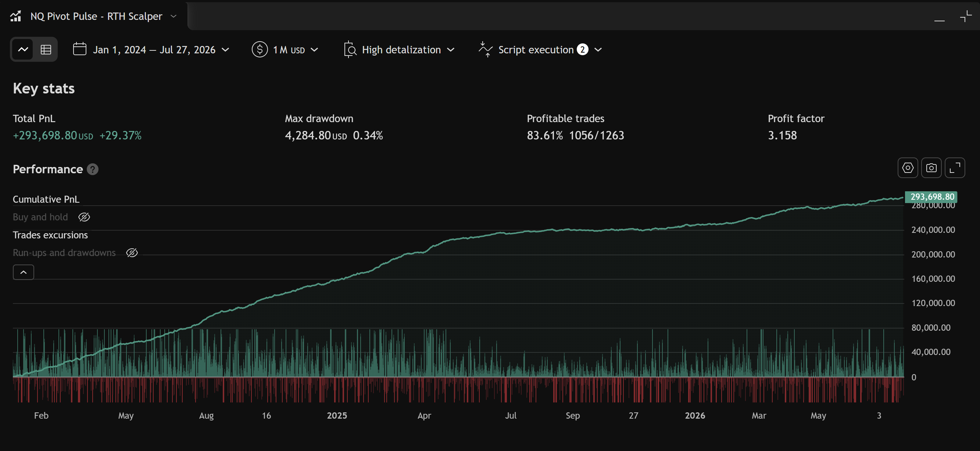This screenshot has height=451, width=980.
Task: Click the dollar sign capital icon
Action: click(x=260, y=49)
